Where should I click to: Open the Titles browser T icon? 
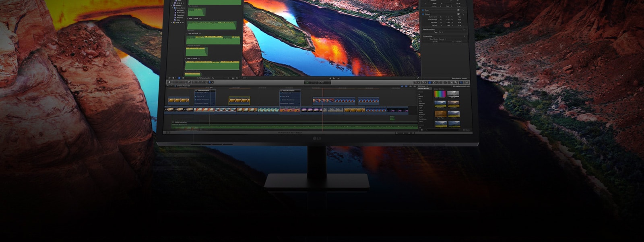(447, 82)
